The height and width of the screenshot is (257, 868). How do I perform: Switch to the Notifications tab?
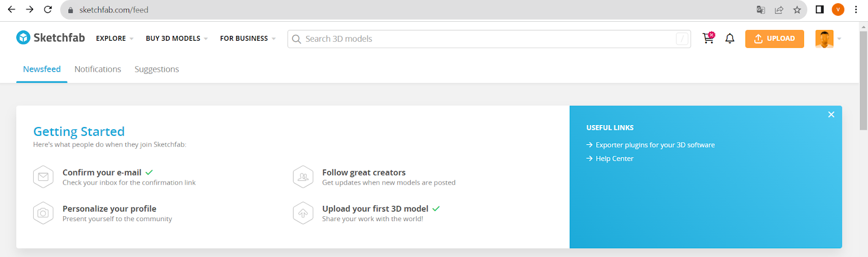click(x=98, y=69)
